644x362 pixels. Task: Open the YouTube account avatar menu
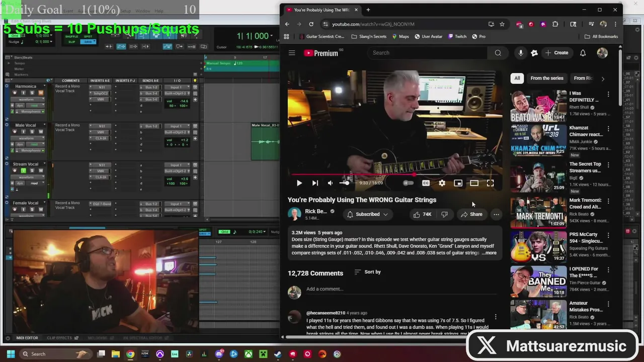point(602,53)
